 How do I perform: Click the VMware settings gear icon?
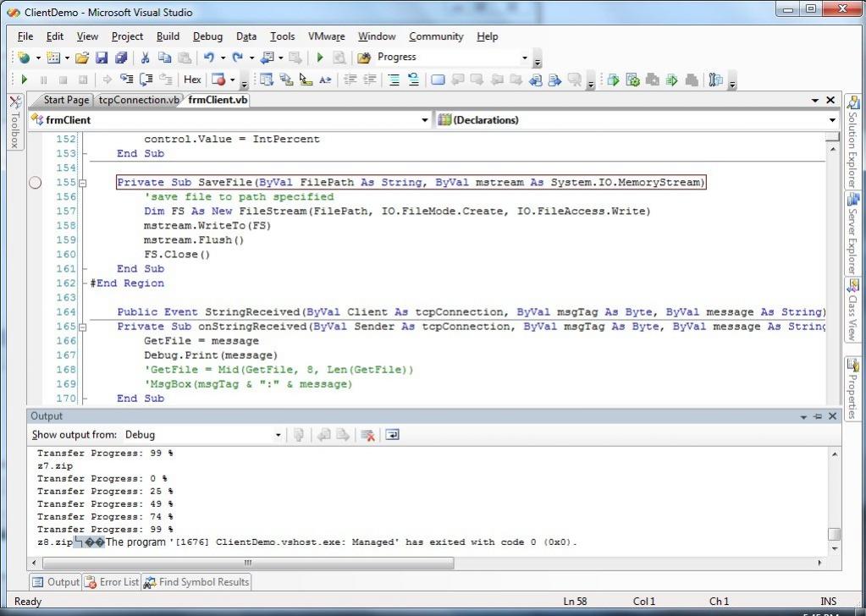coord(632,80)
